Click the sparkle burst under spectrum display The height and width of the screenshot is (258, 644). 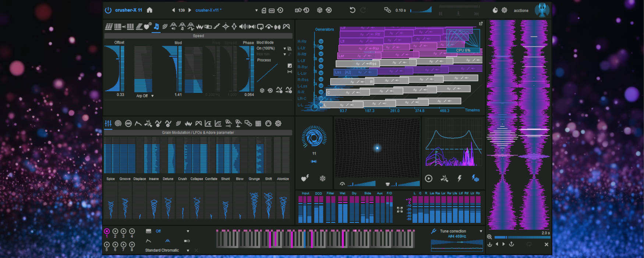444,178
